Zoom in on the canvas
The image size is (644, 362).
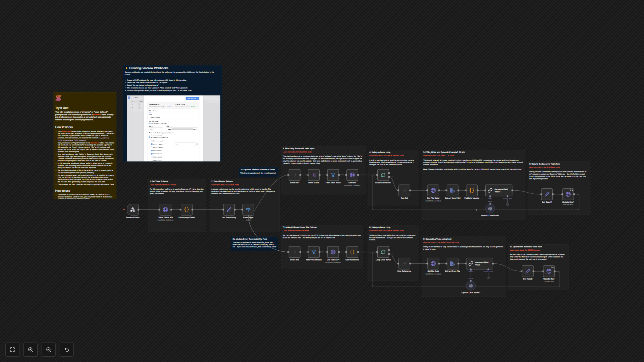coord(31,349)
